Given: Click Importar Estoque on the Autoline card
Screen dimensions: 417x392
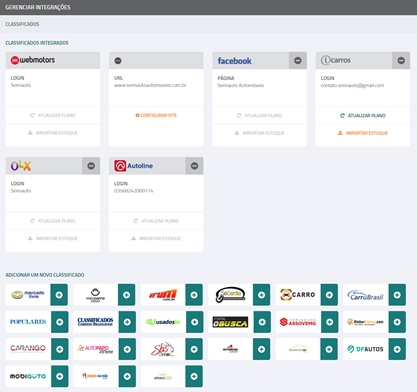Looking at the screenshot, I should click(x=156, y=238).
